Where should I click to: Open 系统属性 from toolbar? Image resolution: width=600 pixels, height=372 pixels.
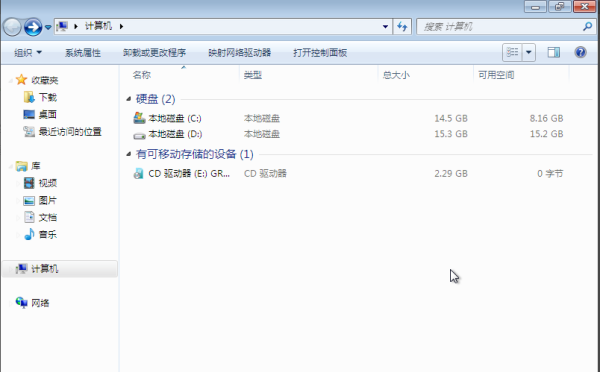(x=83, y=52)
